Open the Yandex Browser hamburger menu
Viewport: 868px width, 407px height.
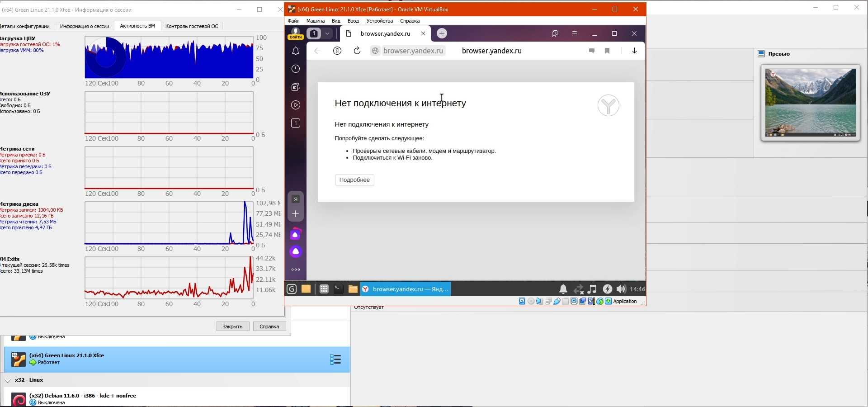(575, 33)
